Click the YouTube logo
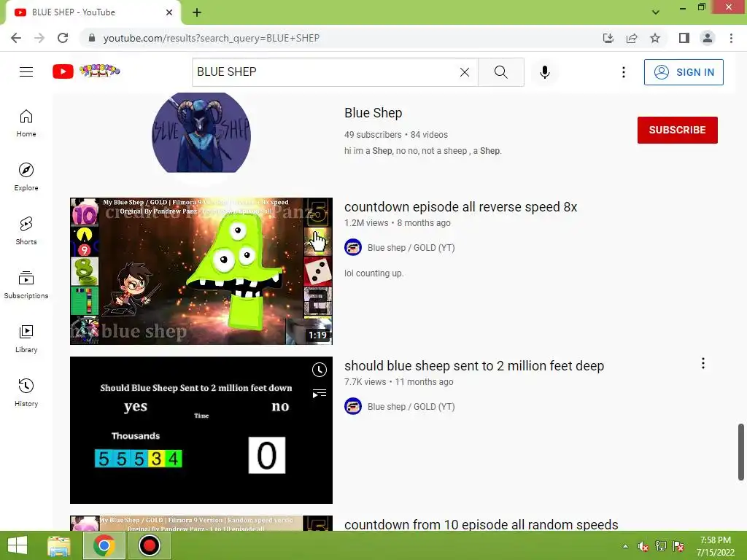 (x=86, y=71)
